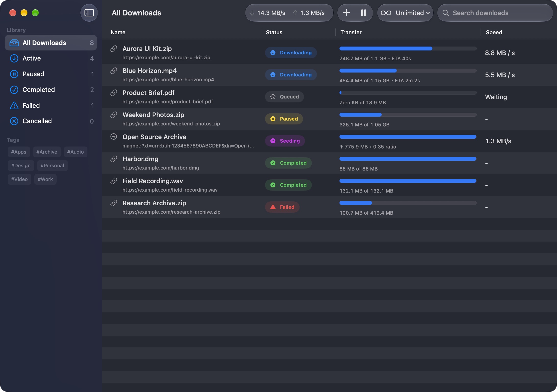Image resolution: width=557 pixels, height=392 pixels.
Task: Filter by the #Audio tag
Action: [x=75, y=152]
